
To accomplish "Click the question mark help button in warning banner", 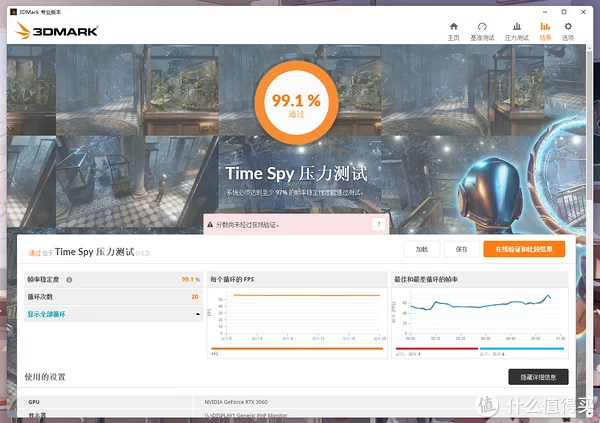I will (379, 224).
